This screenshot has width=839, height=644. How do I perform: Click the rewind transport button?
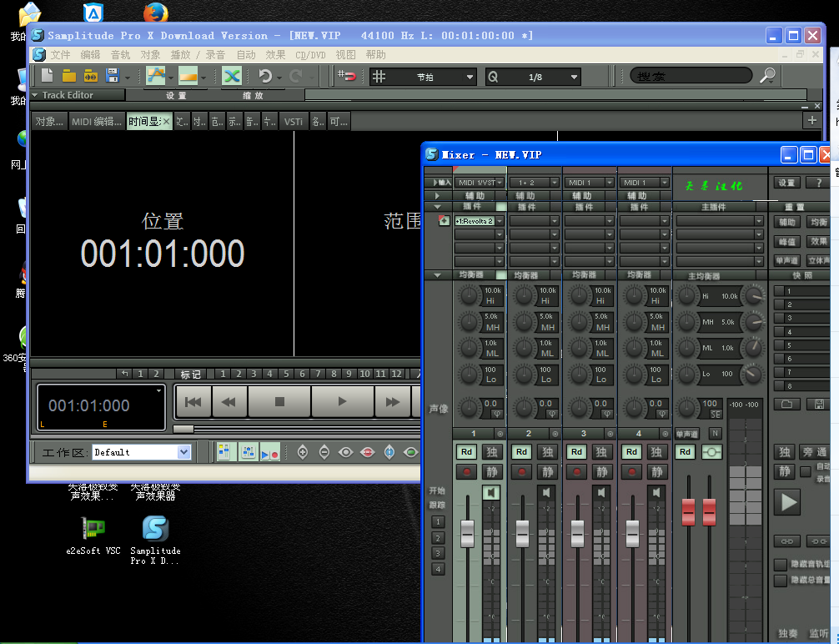(229, 401)
